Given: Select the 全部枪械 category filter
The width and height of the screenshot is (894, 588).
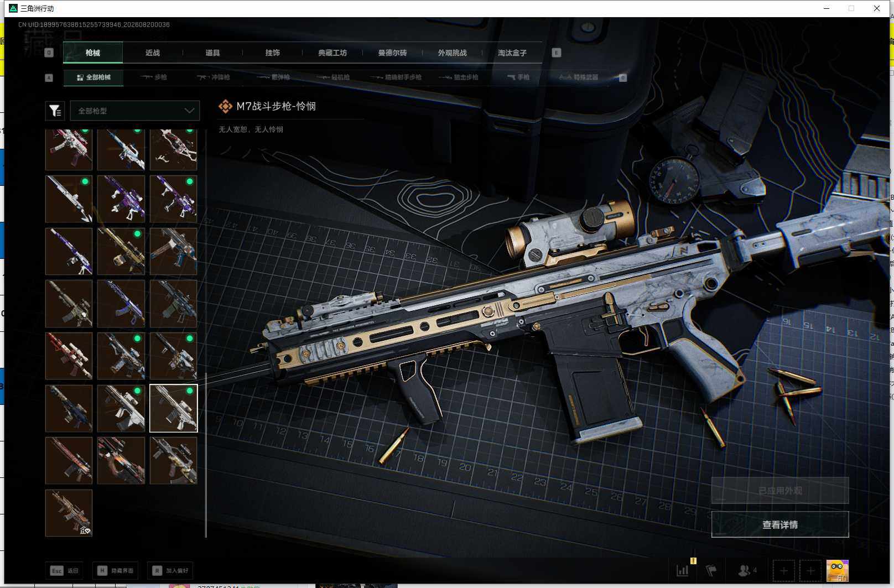Looking at the screenshot, I should pos(93,77).
